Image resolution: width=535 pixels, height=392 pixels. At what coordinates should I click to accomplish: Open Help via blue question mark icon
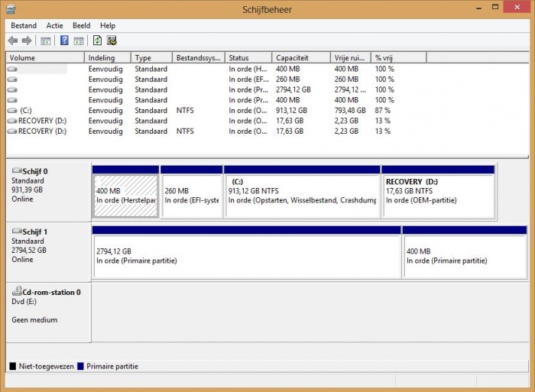coord(65,40)
